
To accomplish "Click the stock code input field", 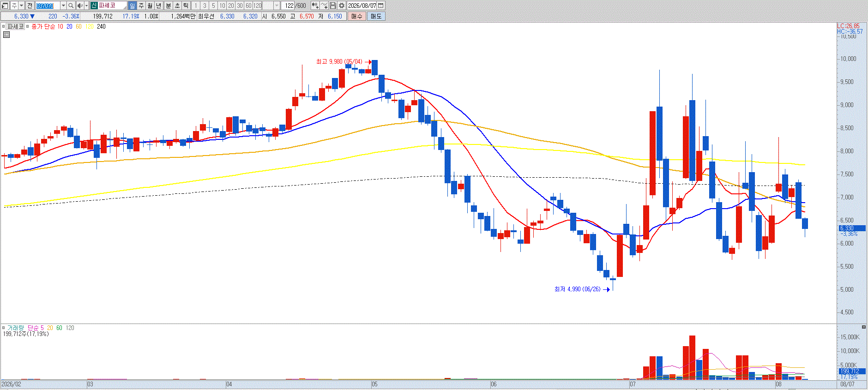I will click(48, 6).
